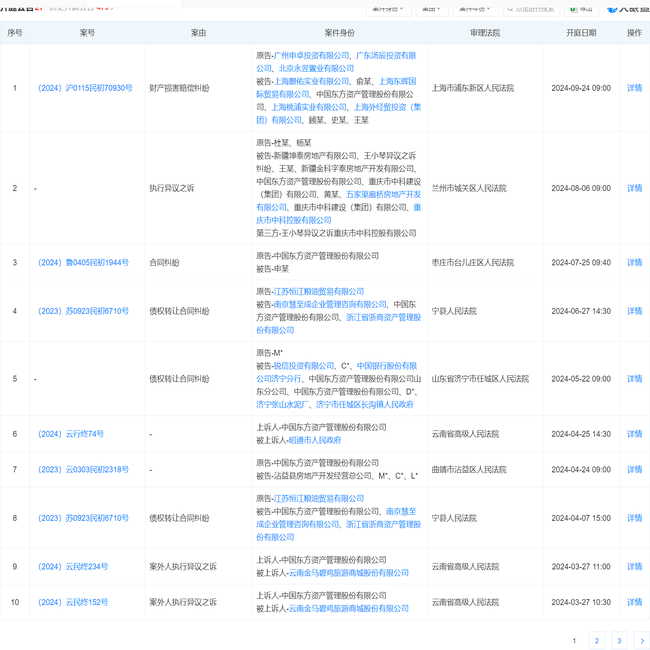Open case (2024)云民终152号

point(73,602)
